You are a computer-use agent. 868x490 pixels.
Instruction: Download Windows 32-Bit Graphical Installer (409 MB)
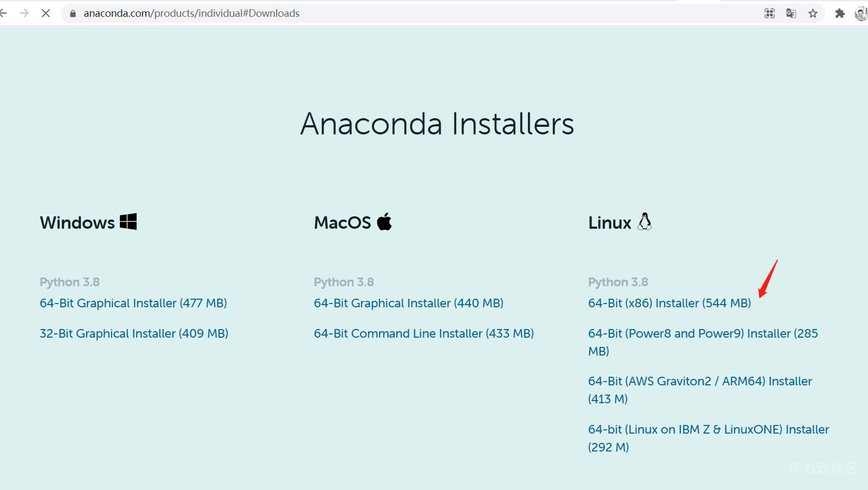[134, 333]
